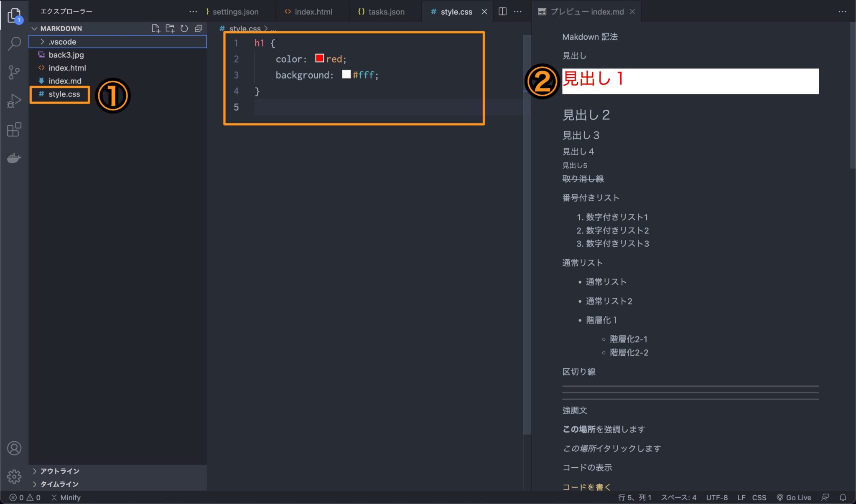The height and width of the screenshot is (504, 856).
Task: Click the Accounts icon in the activity bar
Action: (14, 448)
